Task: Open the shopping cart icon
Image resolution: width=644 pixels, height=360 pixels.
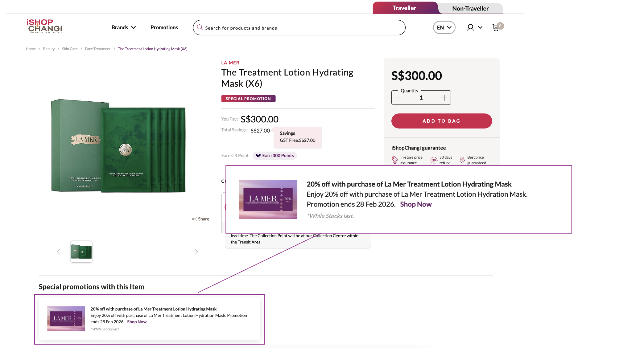Action: pos(496,28)
